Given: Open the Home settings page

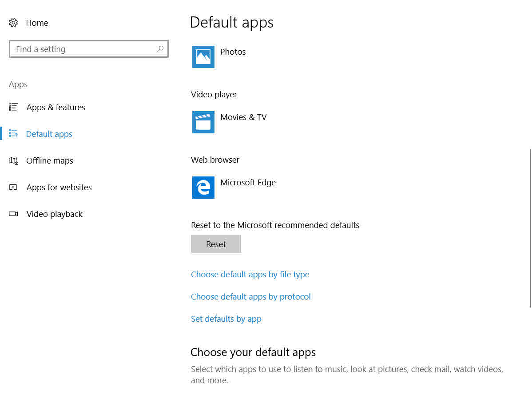Looking at the screenshot, I should (x=37, y=23).
